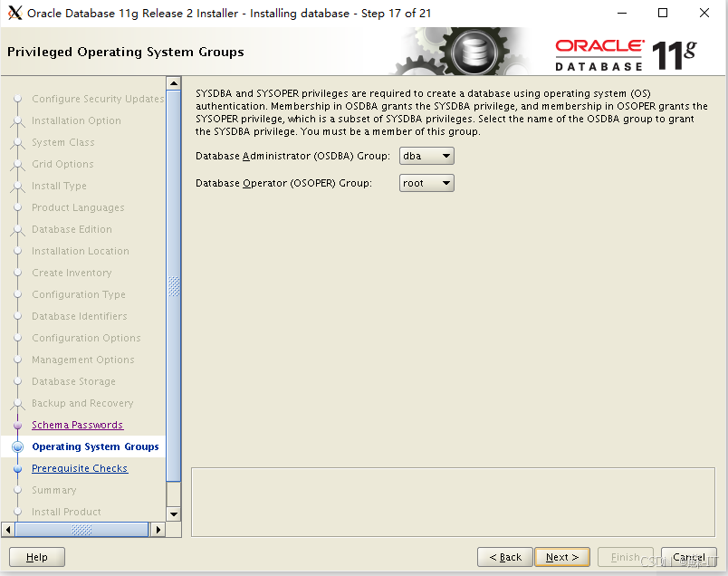Click the scrollbar up arrow in the sidebar
Screen dimensions: 728x576
[175, 83]
